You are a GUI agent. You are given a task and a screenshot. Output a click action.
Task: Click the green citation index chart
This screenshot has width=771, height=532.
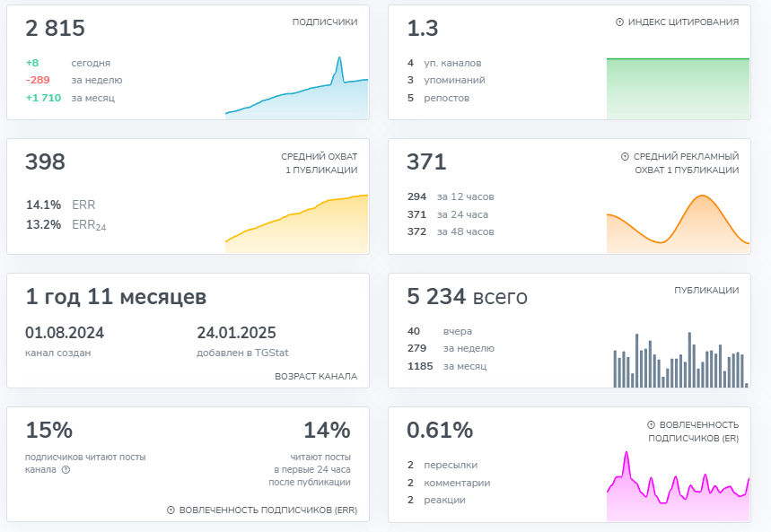678,89
